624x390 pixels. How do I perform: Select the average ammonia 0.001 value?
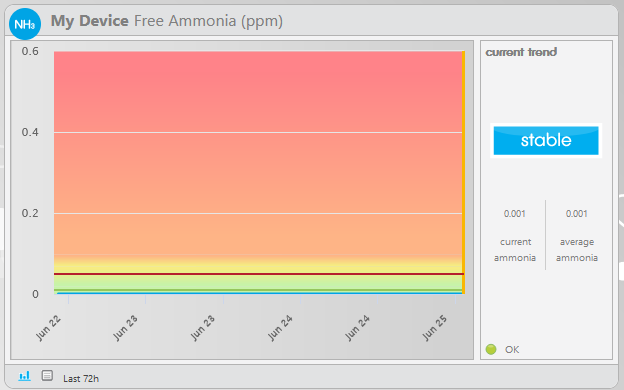tap(577, 214)
